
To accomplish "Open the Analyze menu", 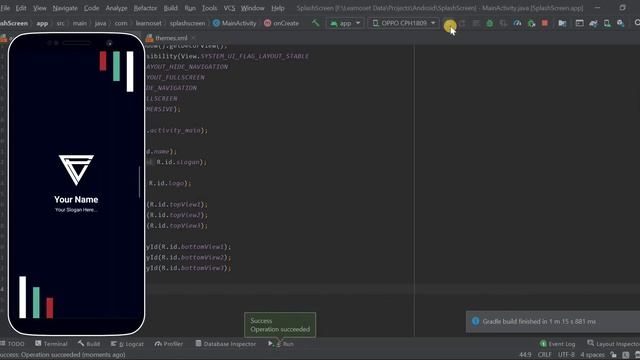I will 116,8.
